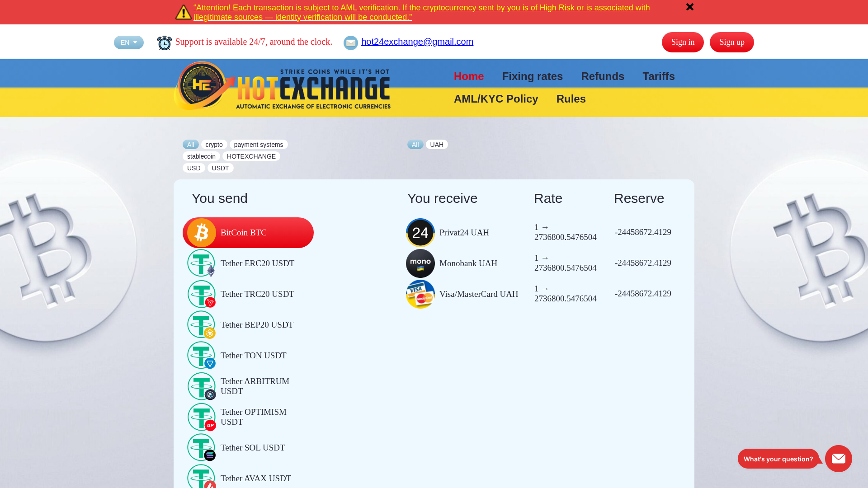Click the Tether ERC20 USDT icon

click(202, 263)
